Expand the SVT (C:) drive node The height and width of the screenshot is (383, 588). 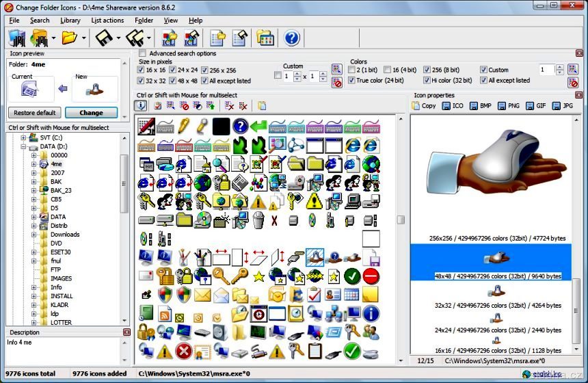(x=23, y=137)
